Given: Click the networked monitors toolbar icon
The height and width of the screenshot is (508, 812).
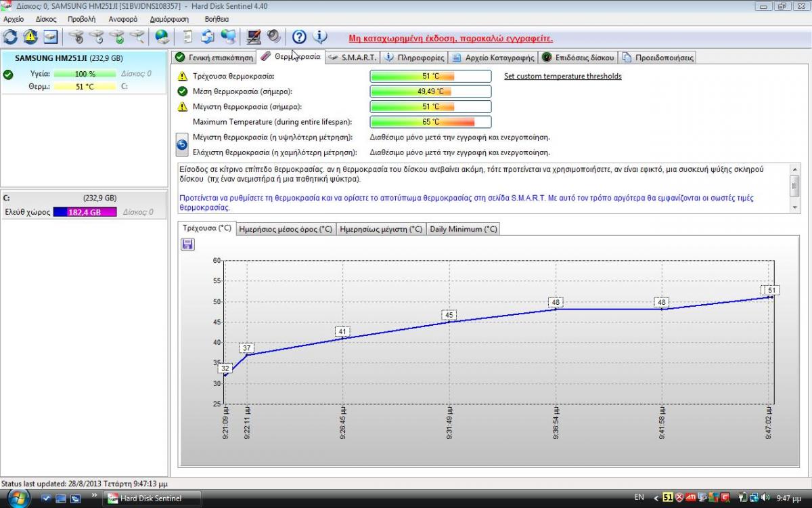Looking at the screenshot, I should [x=228, y=37].
